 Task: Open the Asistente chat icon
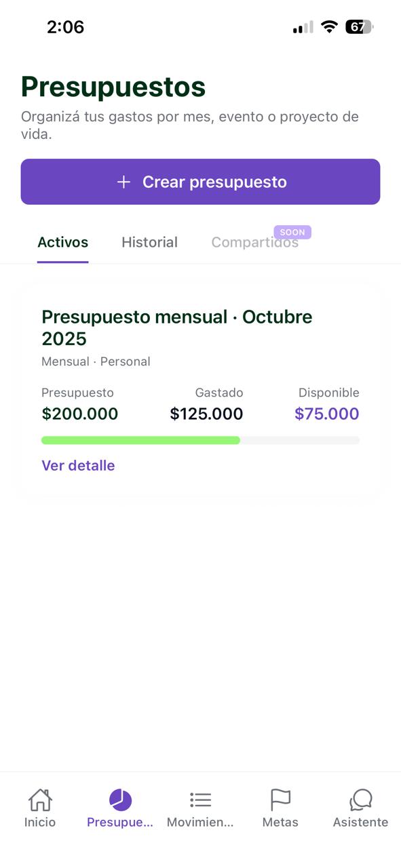pyautogui.click(x=360, y=800)
